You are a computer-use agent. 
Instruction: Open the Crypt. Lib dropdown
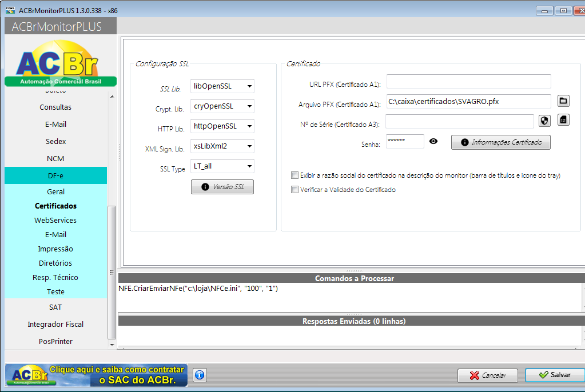pos(222,106)
